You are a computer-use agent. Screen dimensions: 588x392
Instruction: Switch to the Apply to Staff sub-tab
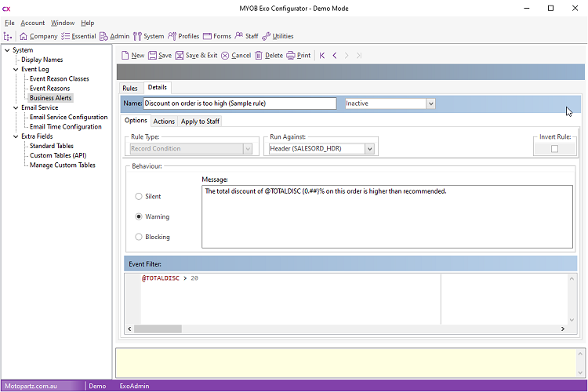(x=200, y=122)
